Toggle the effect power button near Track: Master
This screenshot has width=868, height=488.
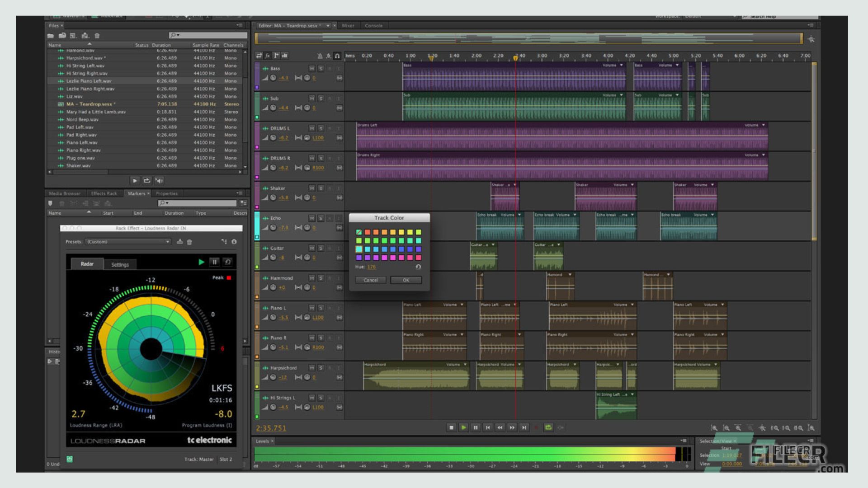pos(70,459)
